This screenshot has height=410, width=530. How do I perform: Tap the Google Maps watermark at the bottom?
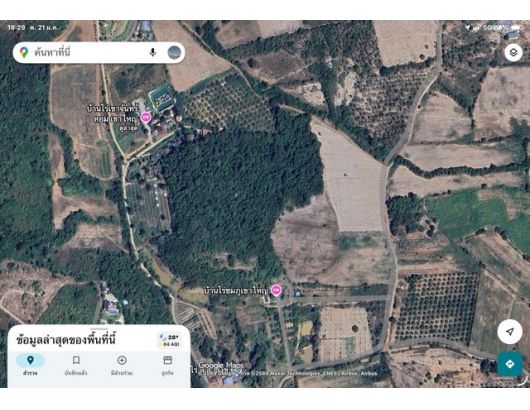221,365
